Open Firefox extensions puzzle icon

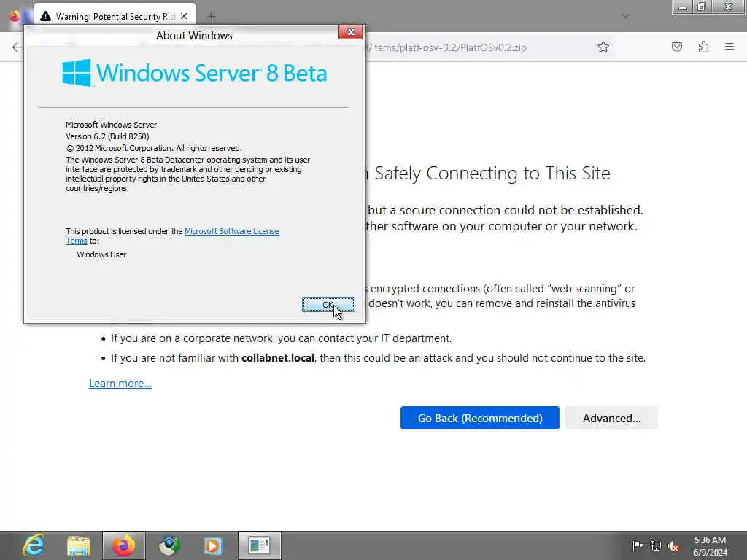(703, 47)
